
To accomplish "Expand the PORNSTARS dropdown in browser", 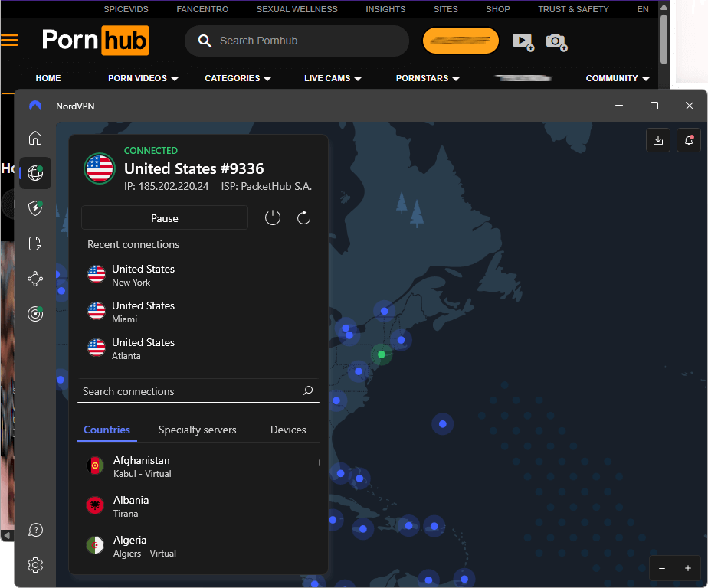I will (428, 78).
